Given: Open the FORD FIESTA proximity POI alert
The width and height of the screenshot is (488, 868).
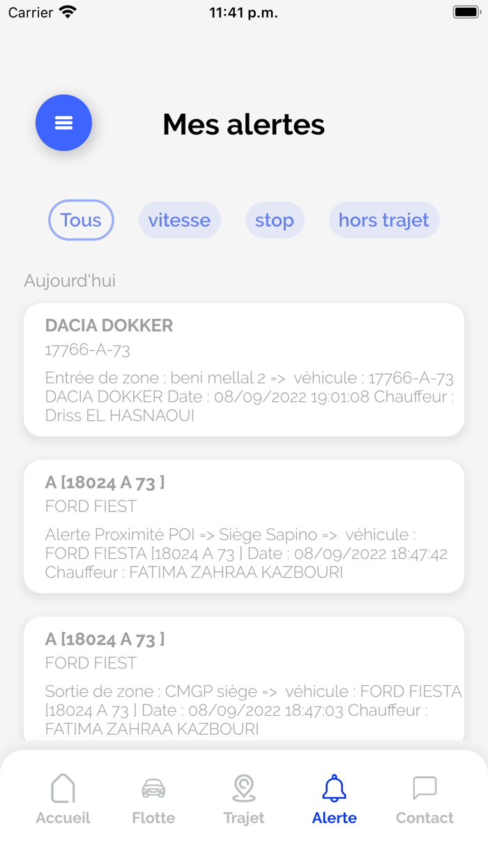Looking at the screenshot, I should 243,526.
